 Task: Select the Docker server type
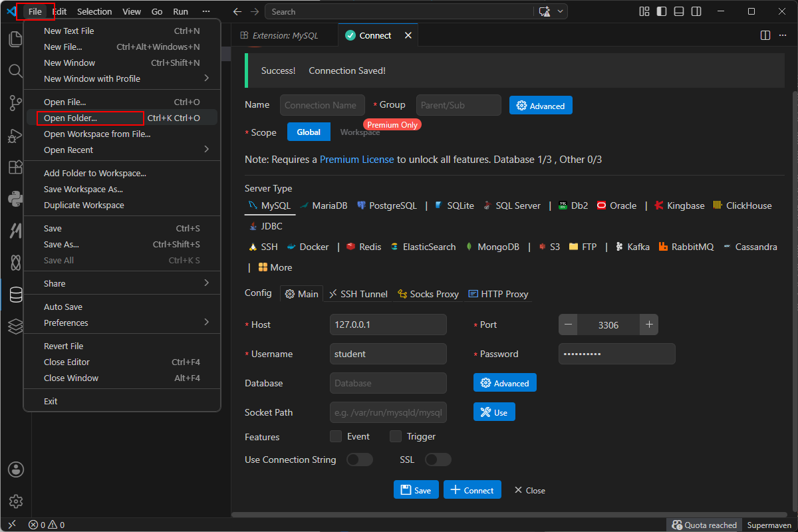click(307, 247)
